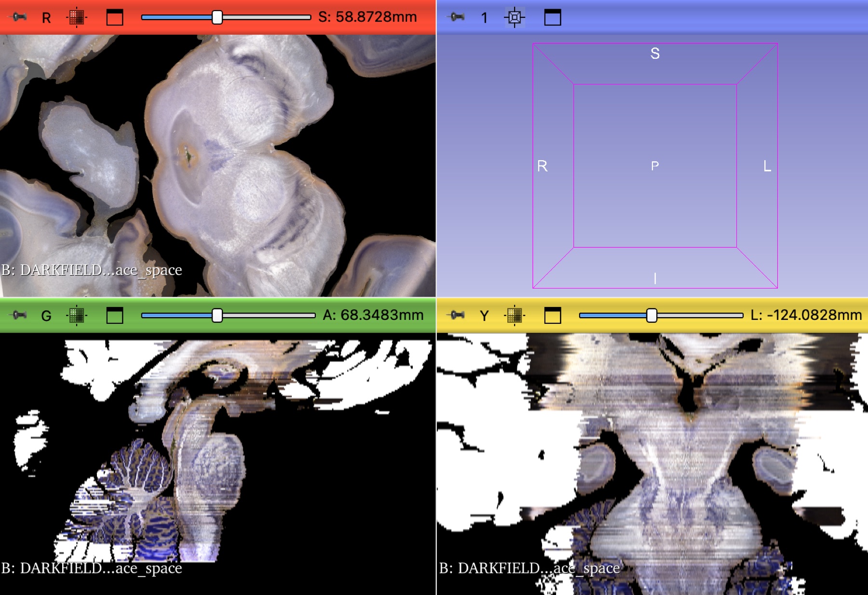
Task: Maximize the yellow slice view layout
Action: click(553, 316)
